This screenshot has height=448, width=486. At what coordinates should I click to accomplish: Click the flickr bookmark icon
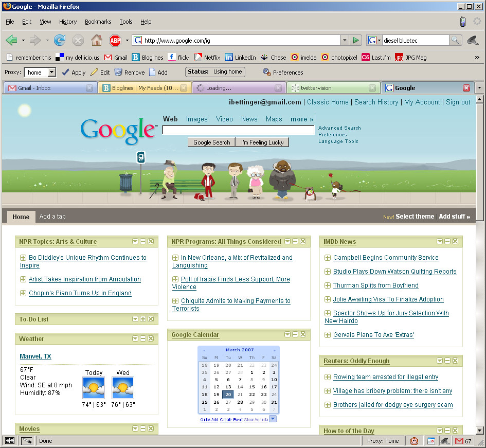(171, 57)
